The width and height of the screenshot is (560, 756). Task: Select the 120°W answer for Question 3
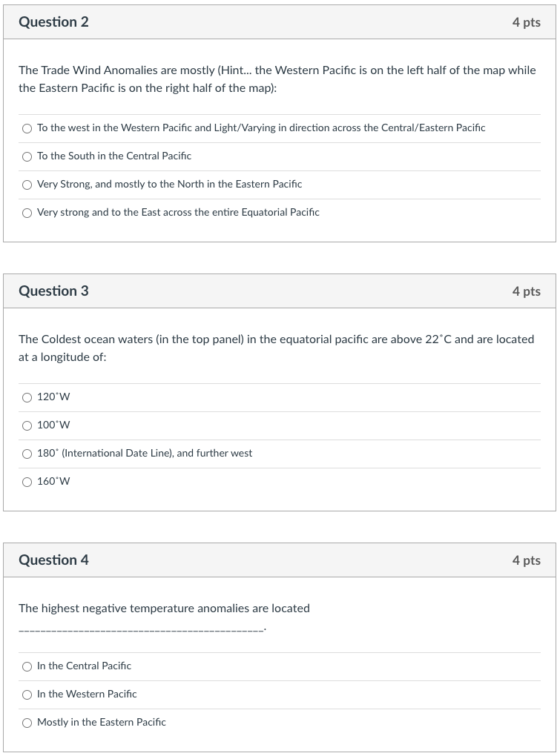27,397
